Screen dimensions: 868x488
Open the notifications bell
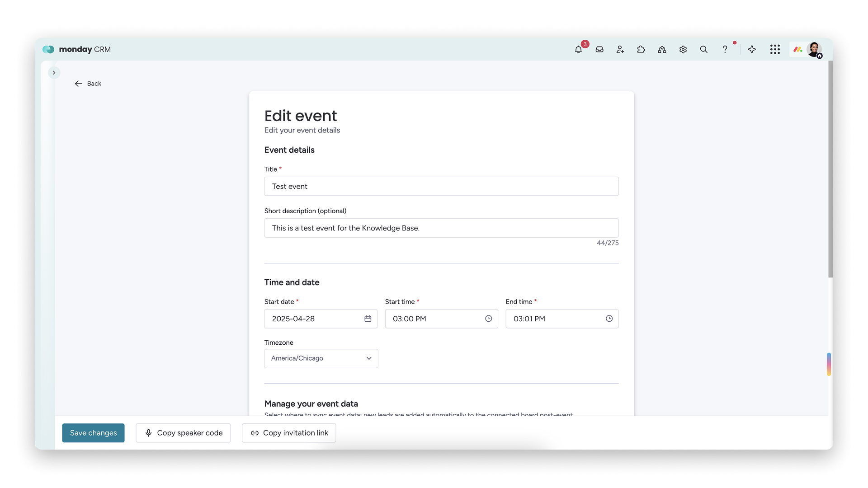(x=578, y=50)
